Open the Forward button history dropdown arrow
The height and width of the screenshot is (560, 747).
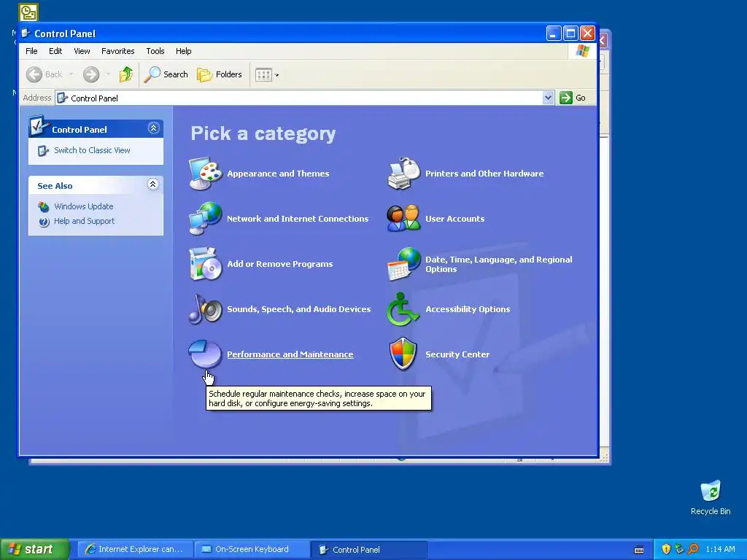click(108, 74)
